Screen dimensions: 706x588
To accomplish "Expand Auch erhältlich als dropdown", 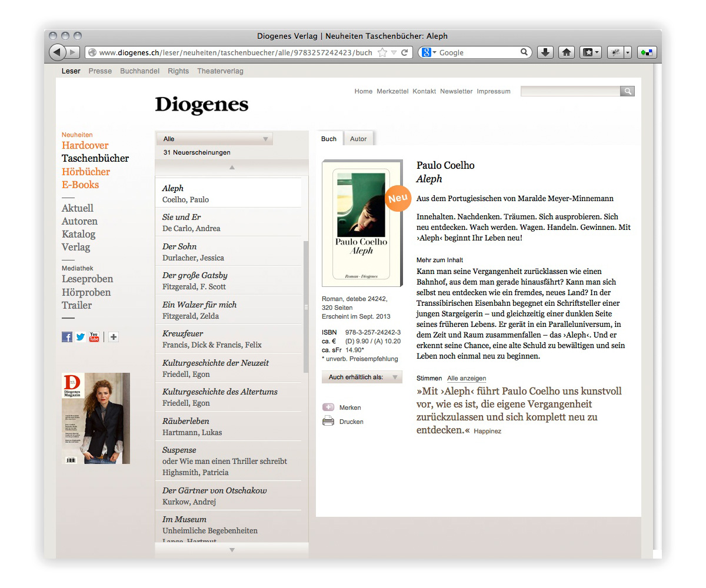I will pos(362,377).
